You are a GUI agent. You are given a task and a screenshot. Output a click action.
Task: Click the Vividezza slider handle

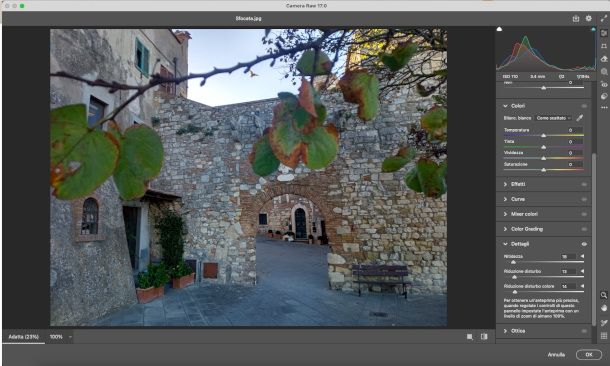tap(543, 158)
